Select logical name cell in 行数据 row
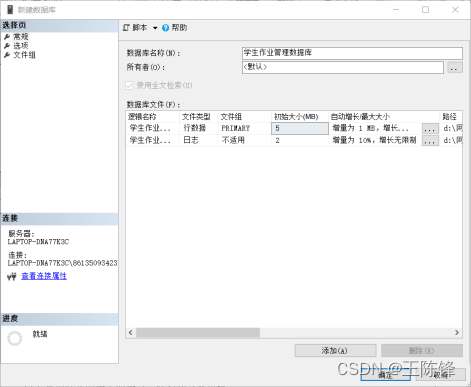Image resolution: width=471 pixels, height=387 pixels. pos(153,128)
